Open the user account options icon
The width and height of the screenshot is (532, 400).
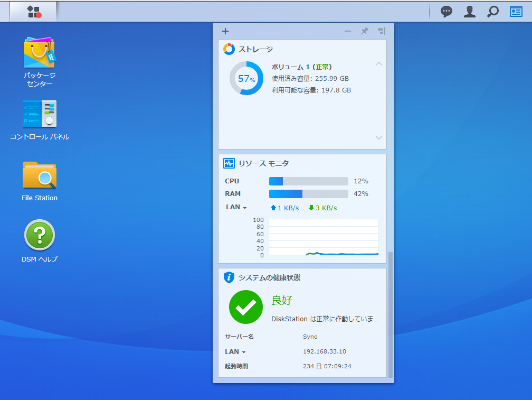tap(470, 12)
